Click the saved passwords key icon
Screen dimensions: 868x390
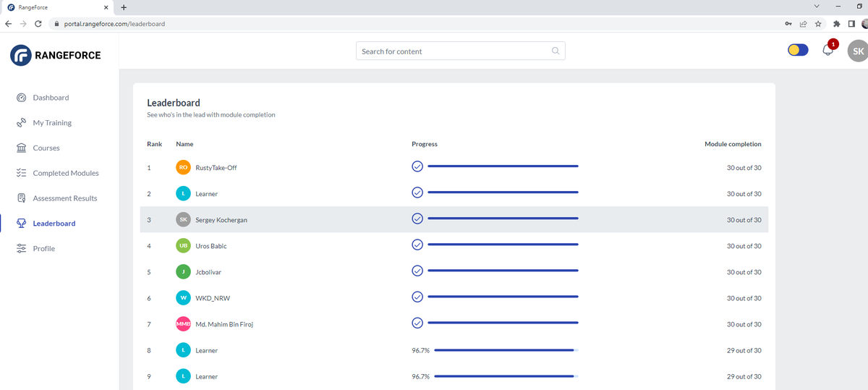point(788,24)
